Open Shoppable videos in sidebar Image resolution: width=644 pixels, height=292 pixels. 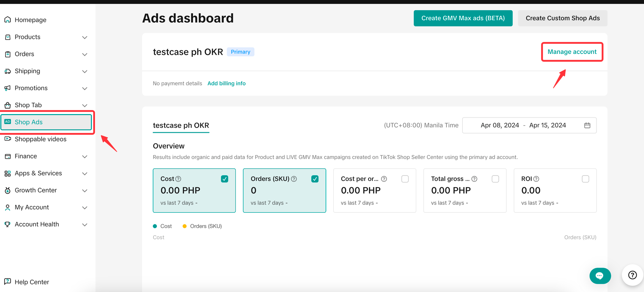pos(40,139)
